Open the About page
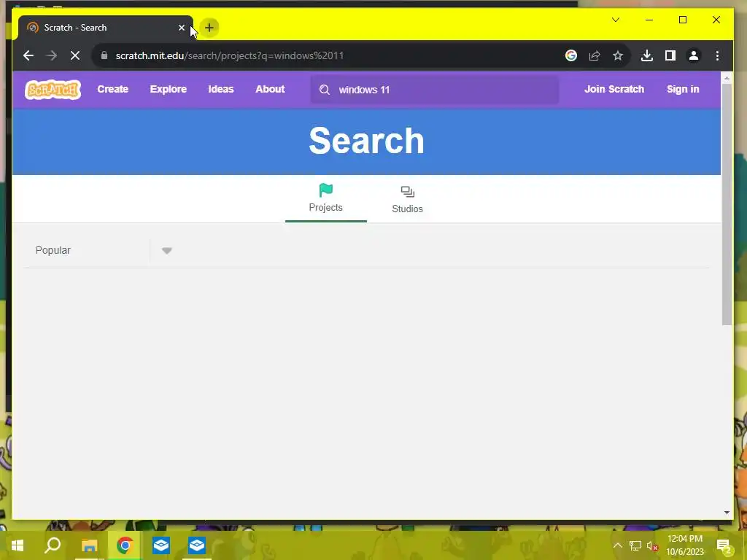Image resolution: width=747 pixels, height=560 pixels. coord(270,89)
